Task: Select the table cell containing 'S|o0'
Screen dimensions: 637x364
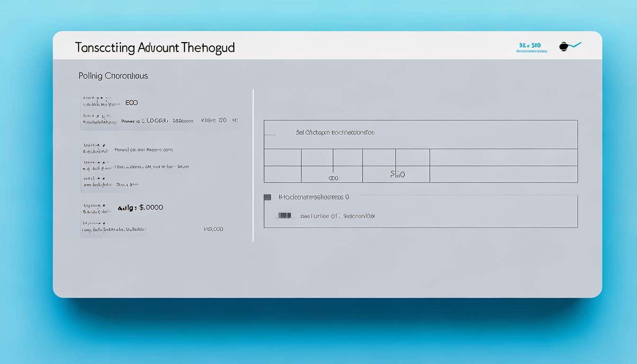Action: [397, 174]
